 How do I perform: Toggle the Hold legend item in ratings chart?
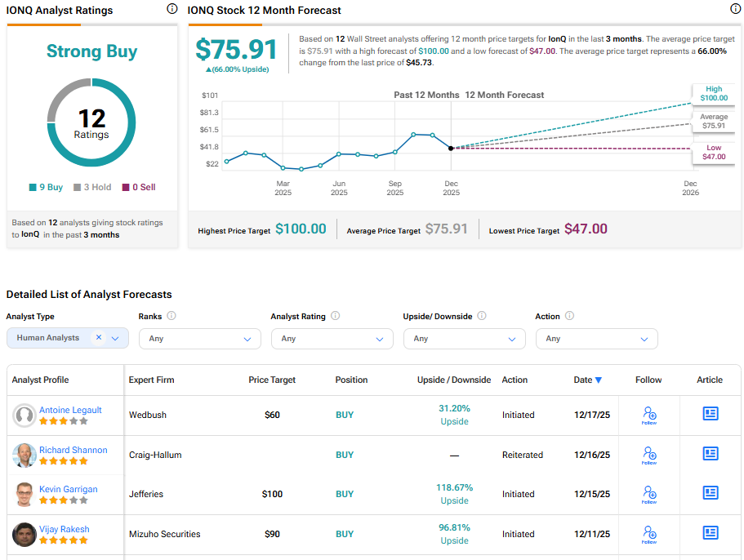click(x=91, y=187)
